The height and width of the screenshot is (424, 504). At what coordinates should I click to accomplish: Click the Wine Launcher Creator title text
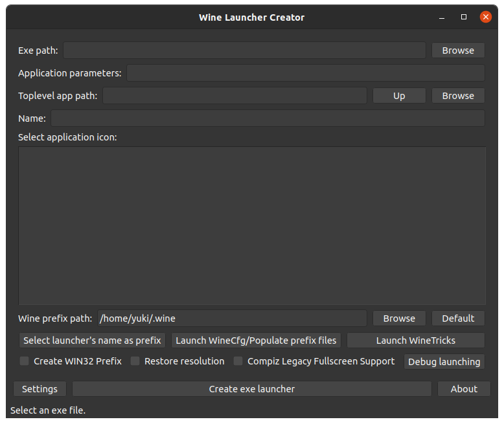[252, 17]
